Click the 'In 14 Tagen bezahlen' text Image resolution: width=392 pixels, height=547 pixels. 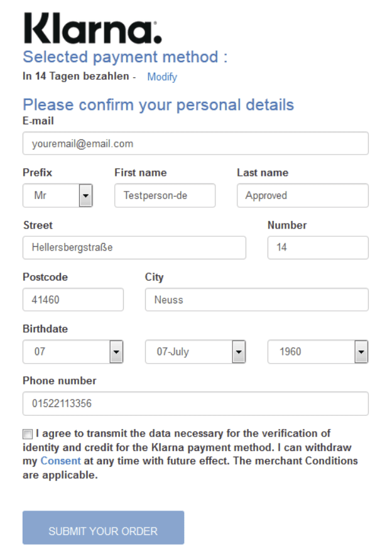[x=76, y=77]
